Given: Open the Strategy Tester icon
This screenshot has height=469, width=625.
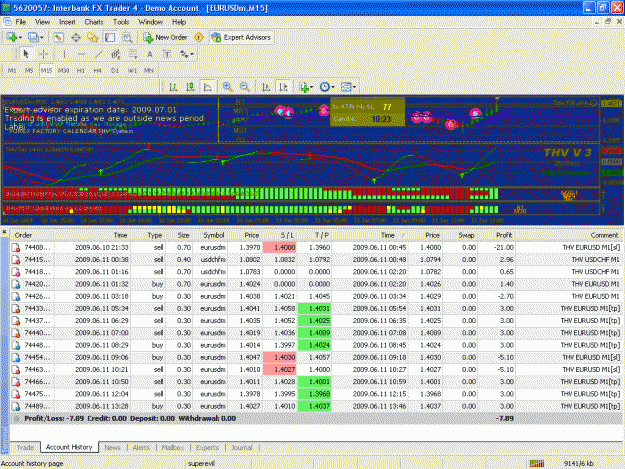Looking at the screenshot, I should 127,37.
